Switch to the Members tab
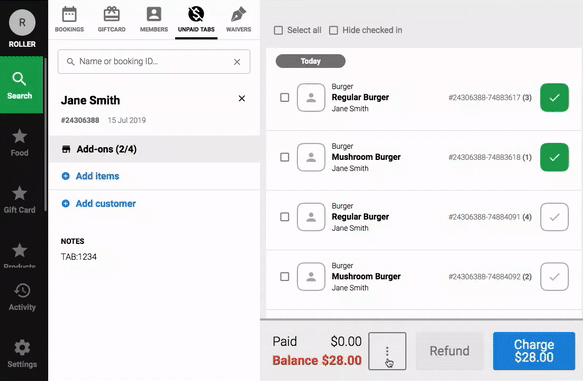This screenshot has width=583, height=381. [154, 19]
